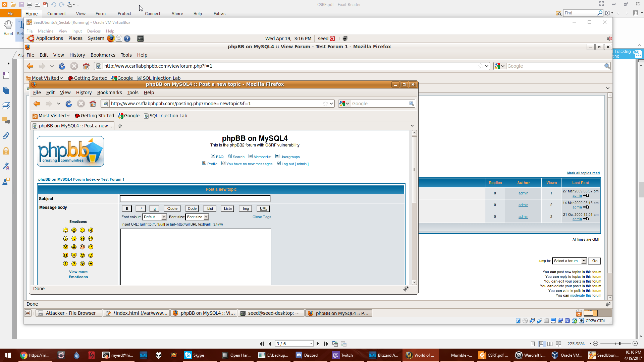644x362 pixels.
Task: Select the Hand tool
Action: point(8,27)
